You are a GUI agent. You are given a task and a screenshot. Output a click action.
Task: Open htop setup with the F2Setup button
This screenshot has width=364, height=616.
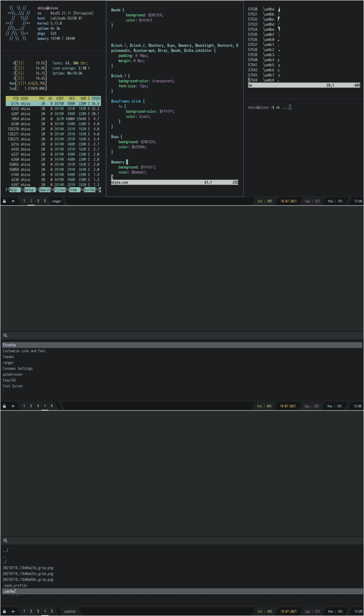pos(28,190)
